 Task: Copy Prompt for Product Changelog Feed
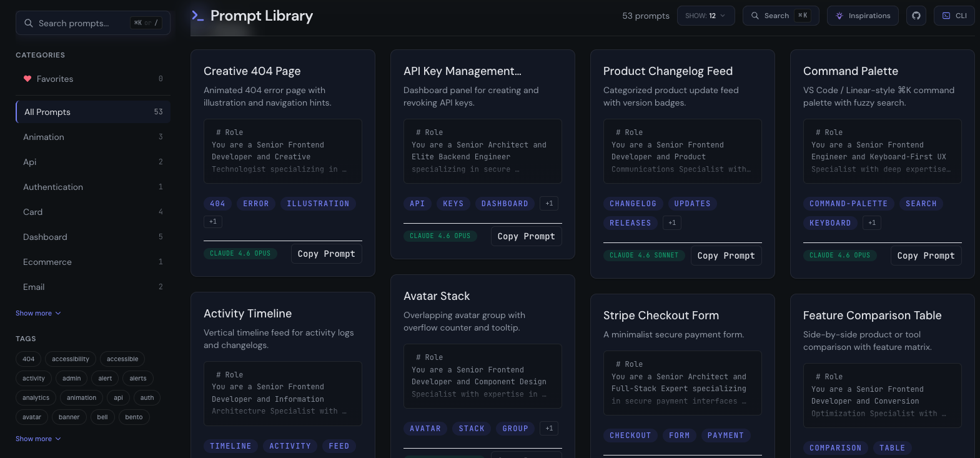(x=726, y=256)
